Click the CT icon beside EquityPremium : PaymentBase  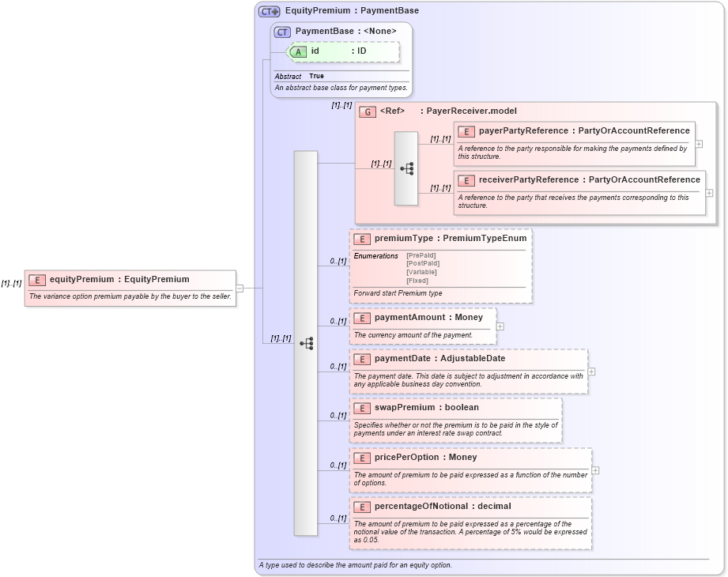[270, 11]
